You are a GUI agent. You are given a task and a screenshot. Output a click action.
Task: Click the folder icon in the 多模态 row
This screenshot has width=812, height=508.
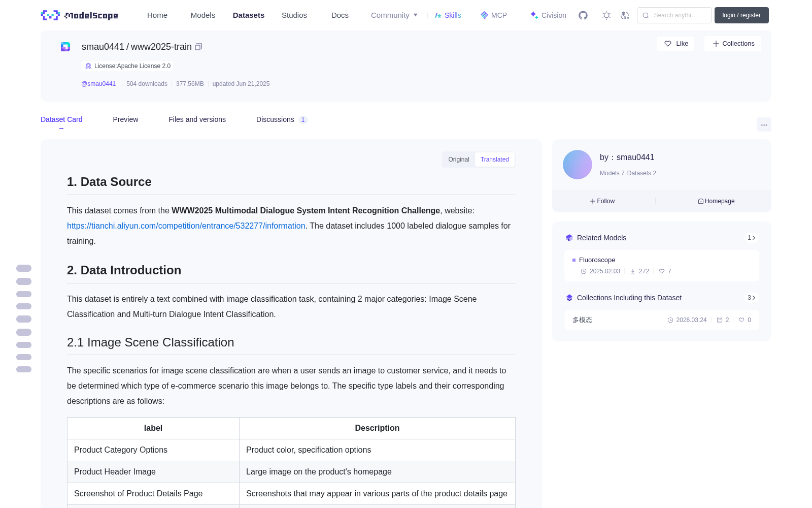pos(720,320)
